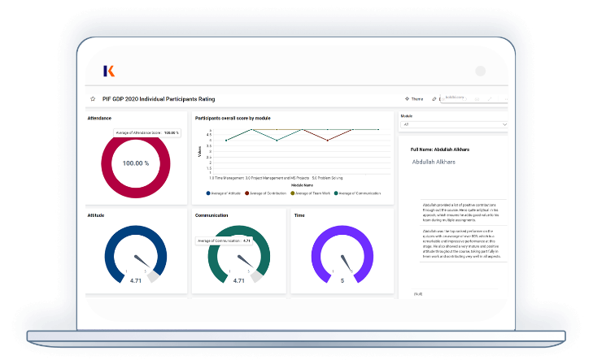Click the dashboard title PIF GDP 2020 Individual Participants Rating
Viewport: 593px width, 364px height.
pyautogui.click(x=159, y=99)
